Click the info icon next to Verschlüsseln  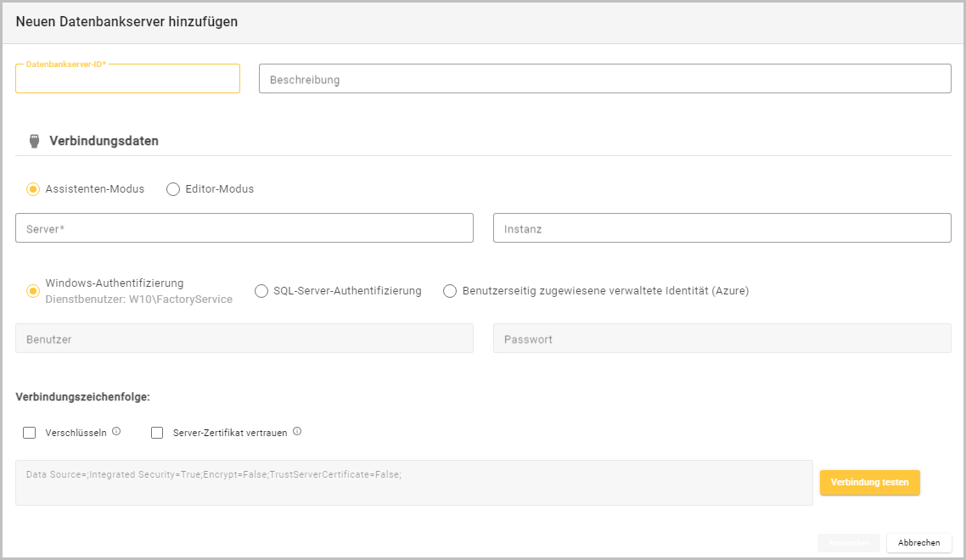116,431
